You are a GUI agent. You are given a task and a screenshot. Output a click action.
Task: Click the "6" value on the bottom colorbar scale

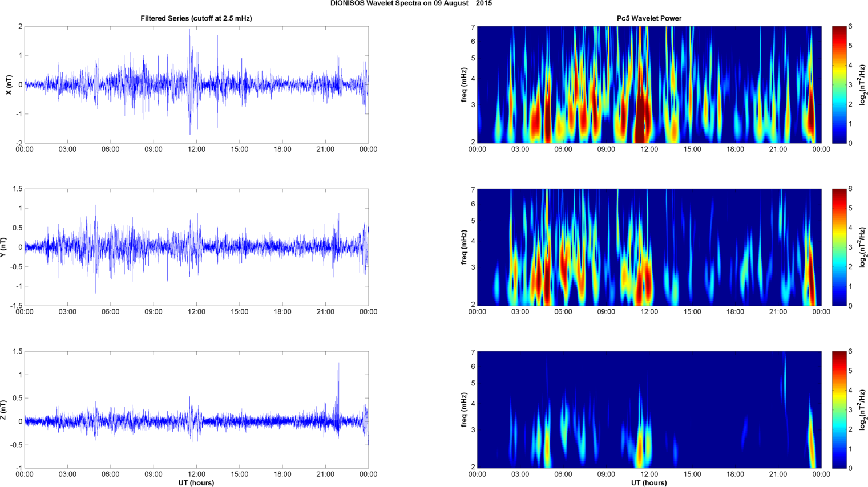850,352
